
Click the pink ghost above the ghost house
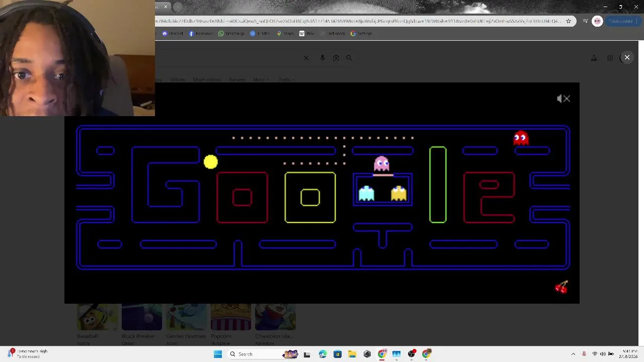[x=381, y=163]
